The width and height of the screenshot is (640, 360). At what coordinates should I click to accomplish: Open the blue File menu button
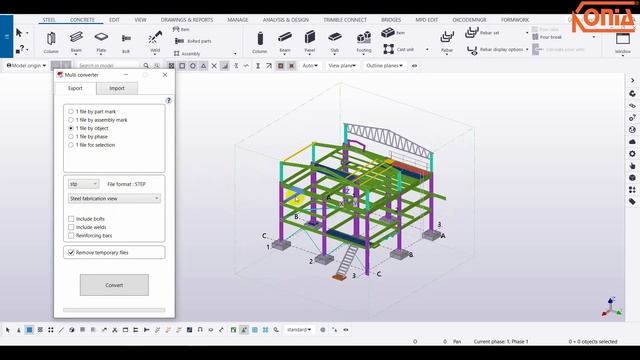point(7,37)
